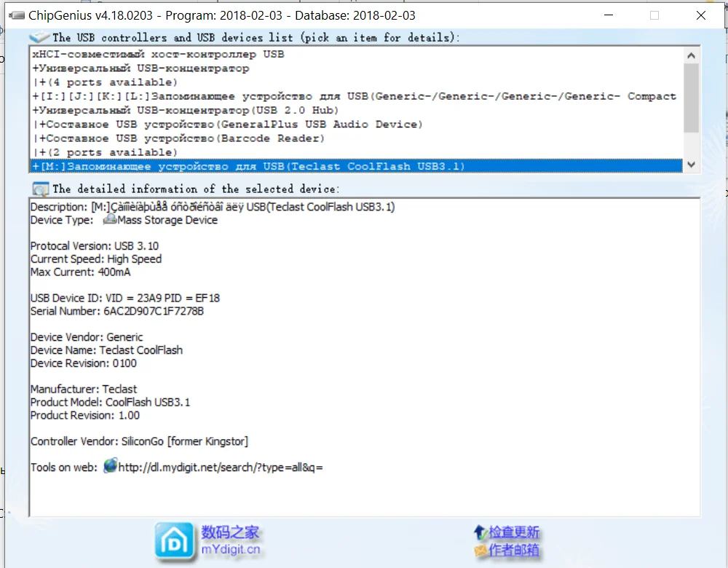Viewport: 728px width, 568px height.
Task: Click the ChipGenius title bar app icon
Action: (17, 15)
